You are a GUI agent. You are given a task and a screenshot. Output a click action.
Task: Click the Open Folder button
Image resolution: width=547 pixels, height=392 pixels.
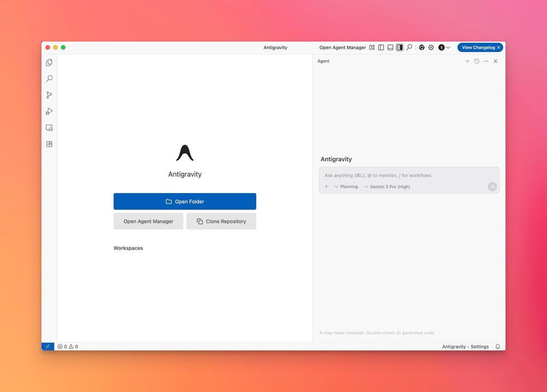[x=184, y=201]
